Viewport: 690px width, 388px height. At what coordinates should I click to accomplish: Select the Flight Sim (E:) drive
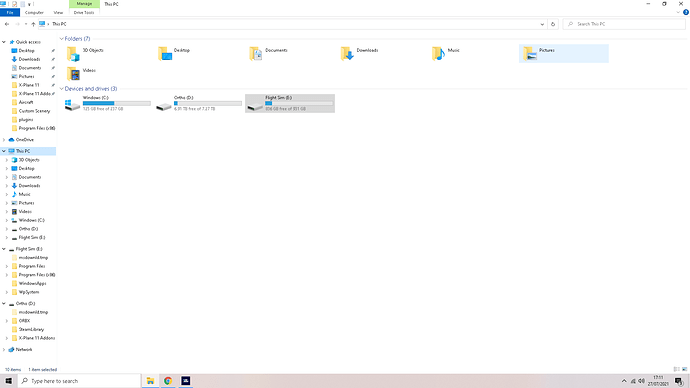click(x=290, y=103)
